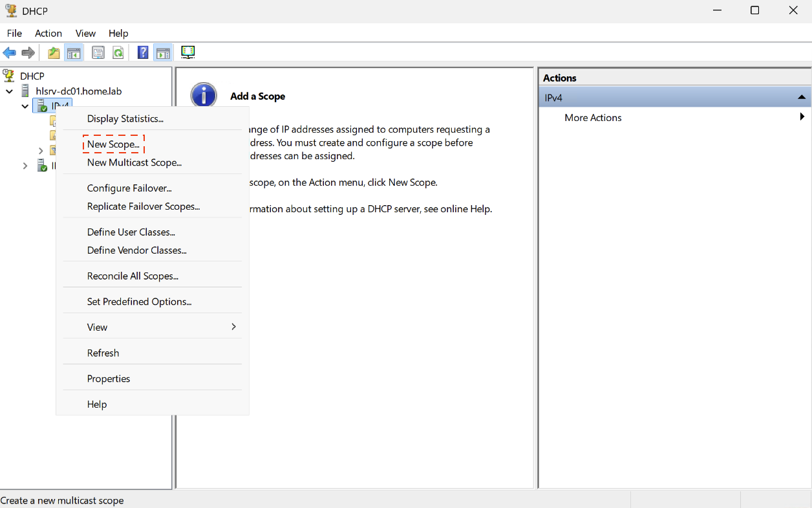
Task: Click the Back arrow toolbar icon
Action: [9, 53]
